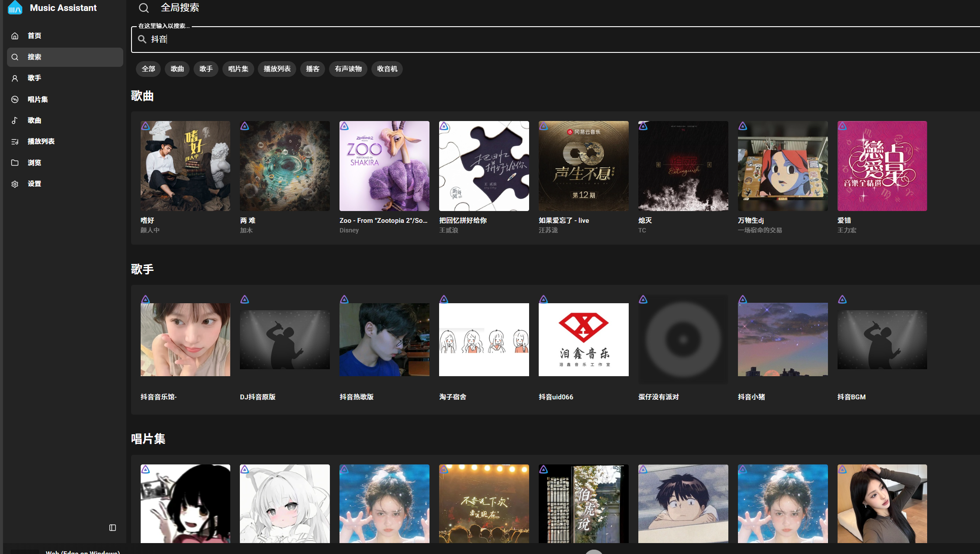This screenshot has width=980, height=554.
Task: Click the 歌手 section heading
Action: pos(142,269)
